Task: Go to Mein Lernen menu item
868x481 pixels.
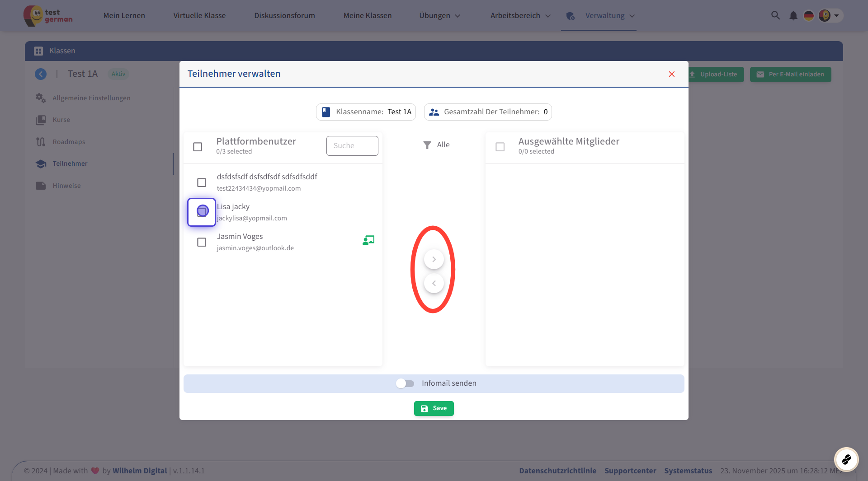Action: coord(124,16)
